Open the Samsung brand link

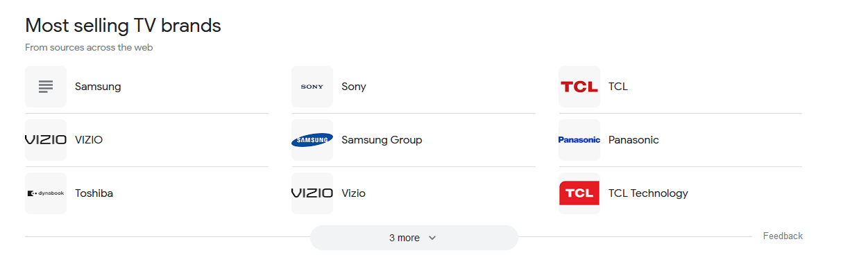click(x=98, y=87)
